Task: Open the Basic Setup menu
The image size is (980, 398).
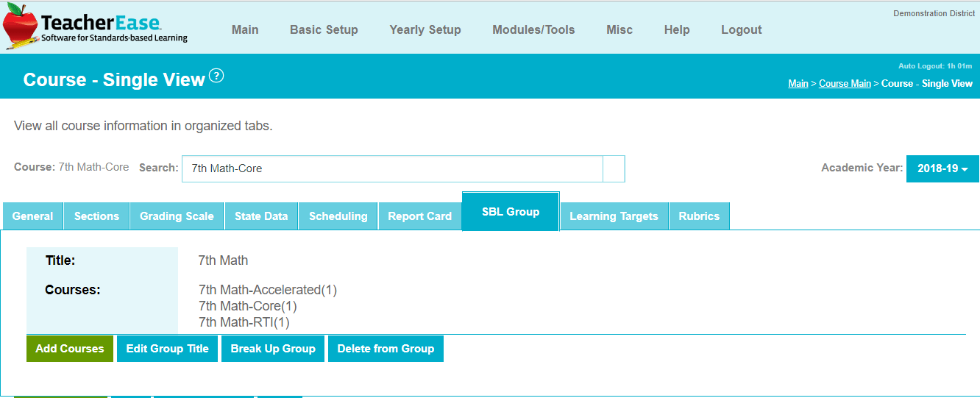Action: tap(324, 30)
